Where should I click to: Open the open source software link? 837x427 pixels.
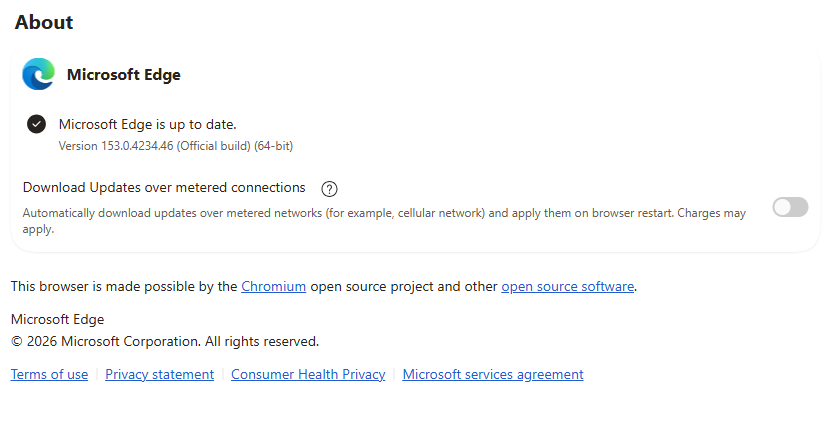tap(567, 286)
